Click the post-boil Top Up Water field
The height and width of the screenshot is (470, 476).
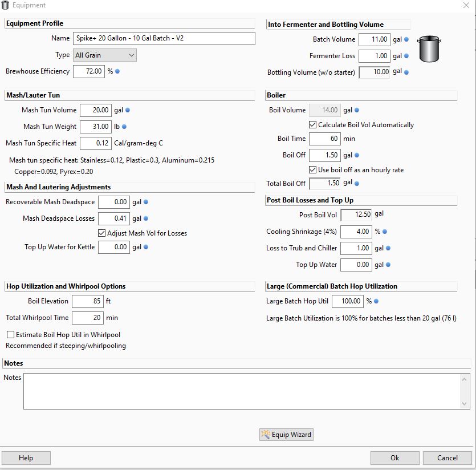pos(356,265)
